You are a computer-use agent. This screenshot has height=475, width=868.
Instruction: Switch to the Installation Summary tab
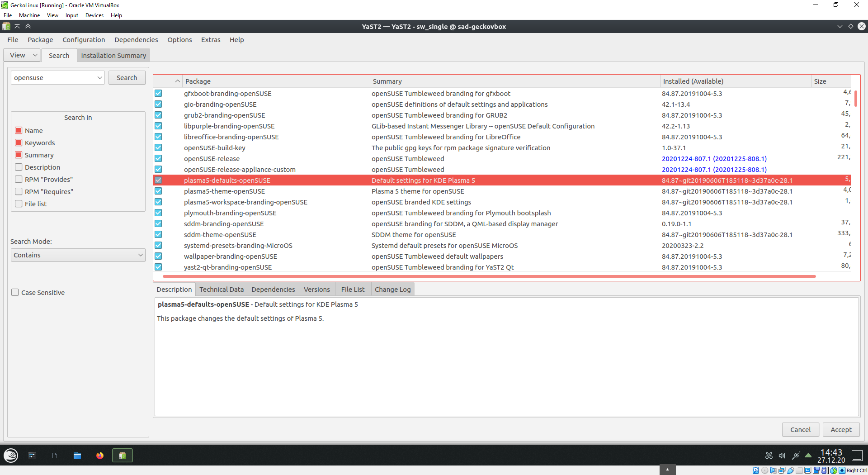click(x=113, y=55)
